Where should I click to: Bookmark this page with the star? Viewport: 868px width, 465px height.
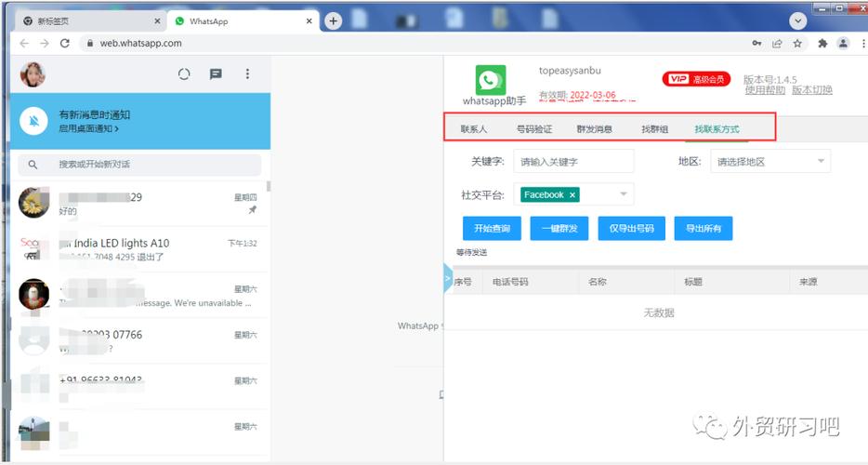pos(797,43)
